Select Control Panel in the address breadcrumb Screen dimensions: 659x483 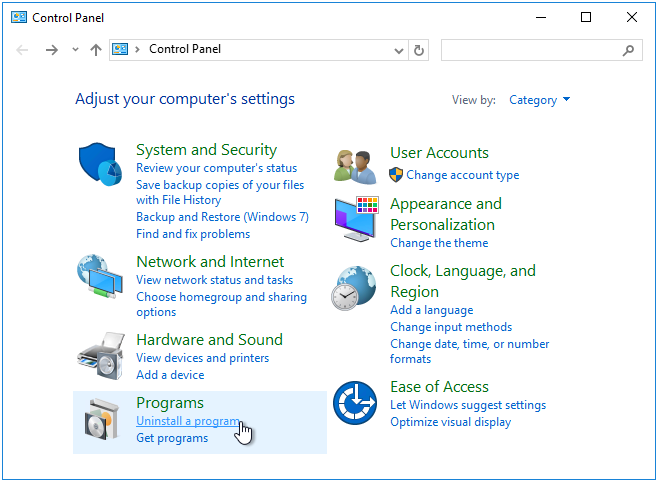coord(185,49)
